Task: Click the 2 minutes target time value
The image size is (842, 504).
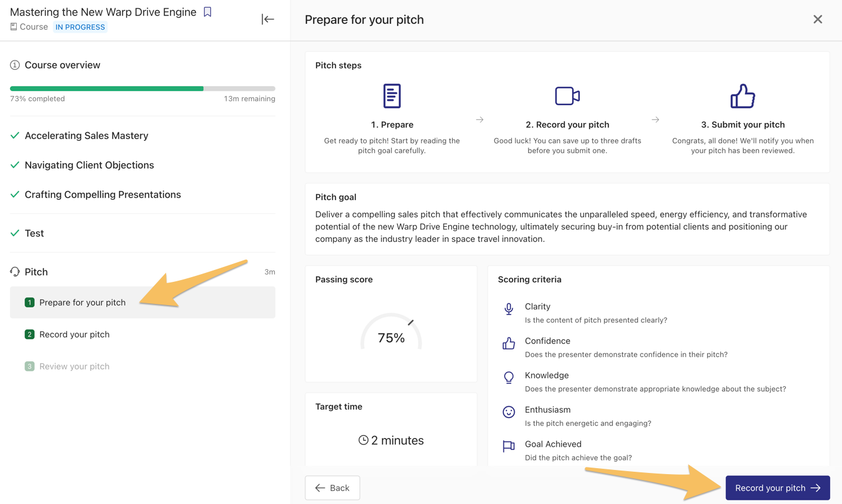Action: coord(397,440)
